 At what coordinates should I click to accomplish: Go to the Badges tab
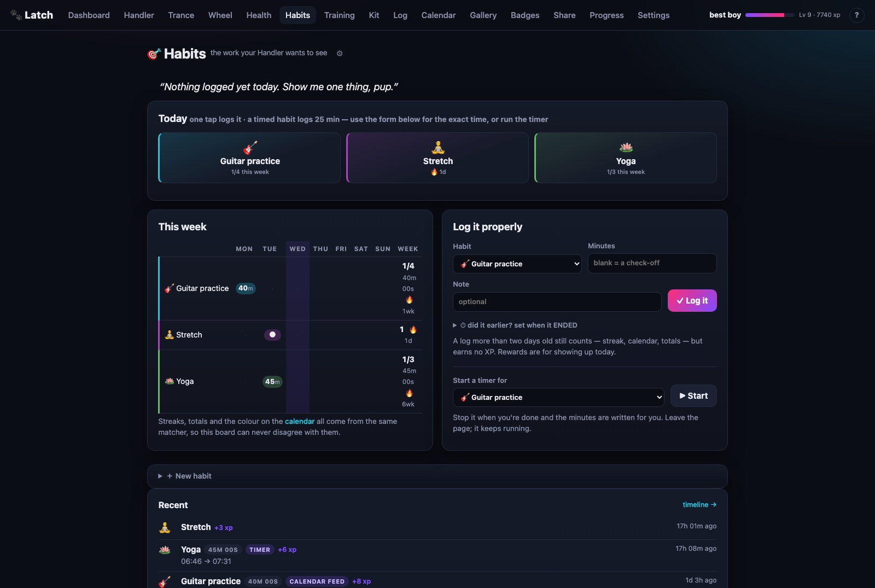pyautogui.click(x=525, y=15)
